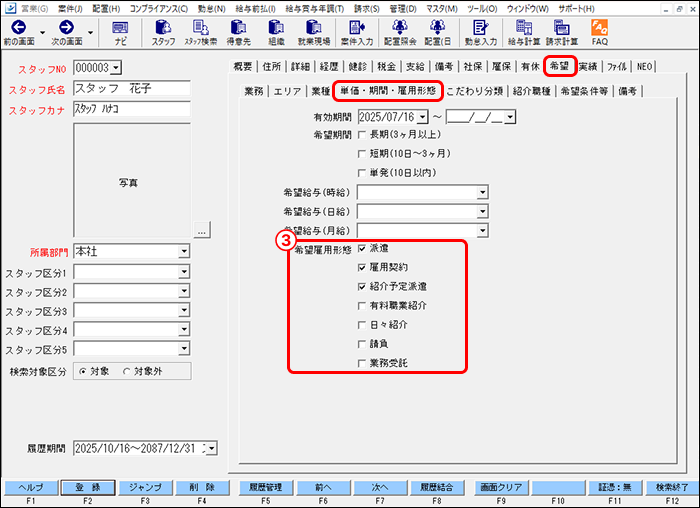Go forward with 次の画面 icon
The image size is (700, 508).
click(x=67, y=32)
